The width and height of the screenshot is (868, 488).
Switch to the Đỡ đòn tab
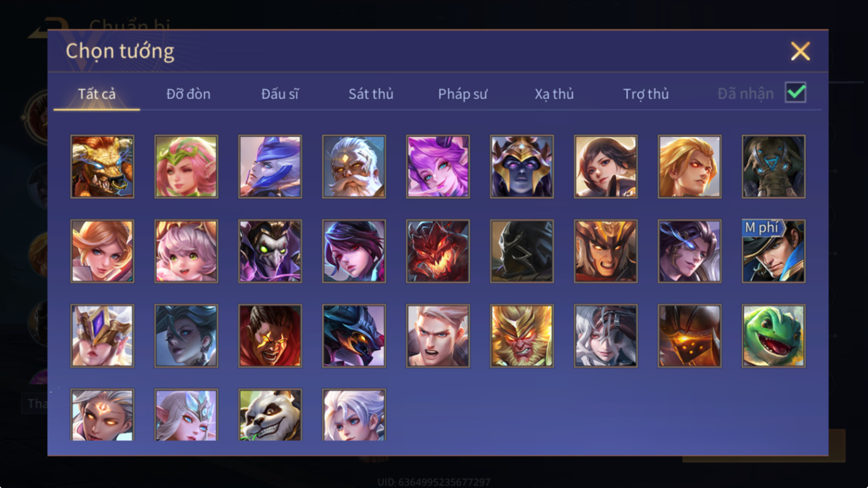coord(188,94)
